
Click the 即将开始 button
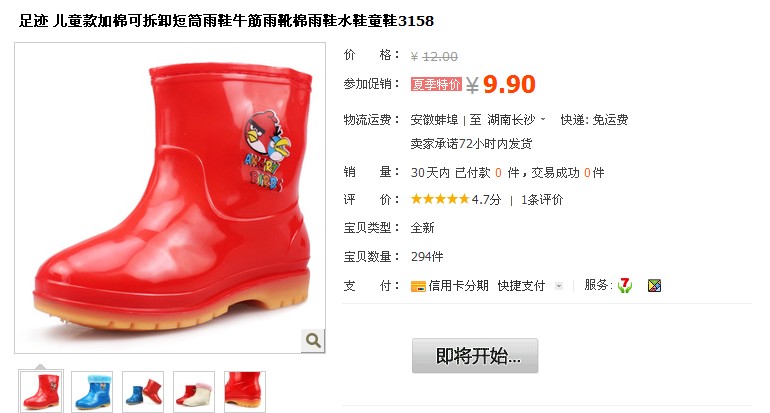pos(475,356)
